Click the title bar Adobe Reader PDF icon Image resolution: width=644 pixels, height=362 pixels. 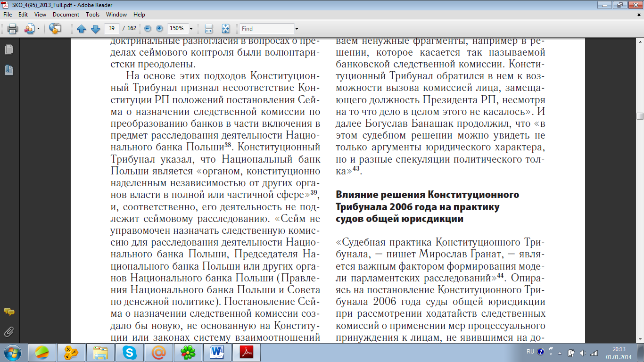5,5
